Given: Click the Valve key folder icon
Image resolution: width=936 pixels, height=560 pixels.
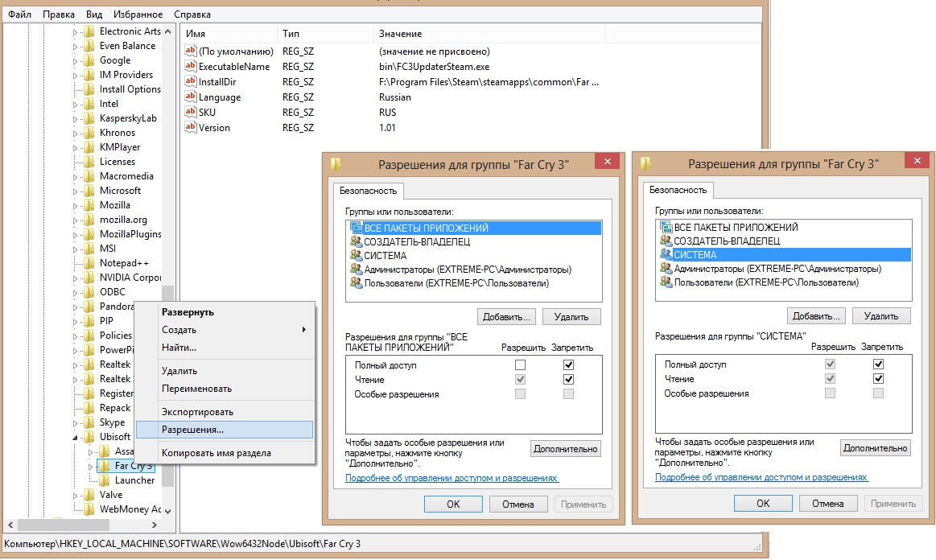Looking at the screenshot, I should (89, 495).
